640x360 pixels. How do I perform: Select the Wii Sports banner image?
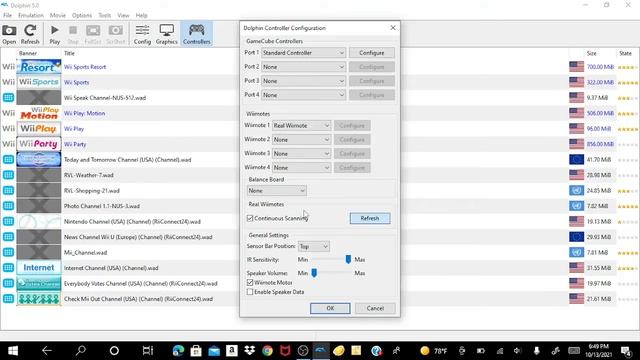pyautogui.click(x=39, y=82)
